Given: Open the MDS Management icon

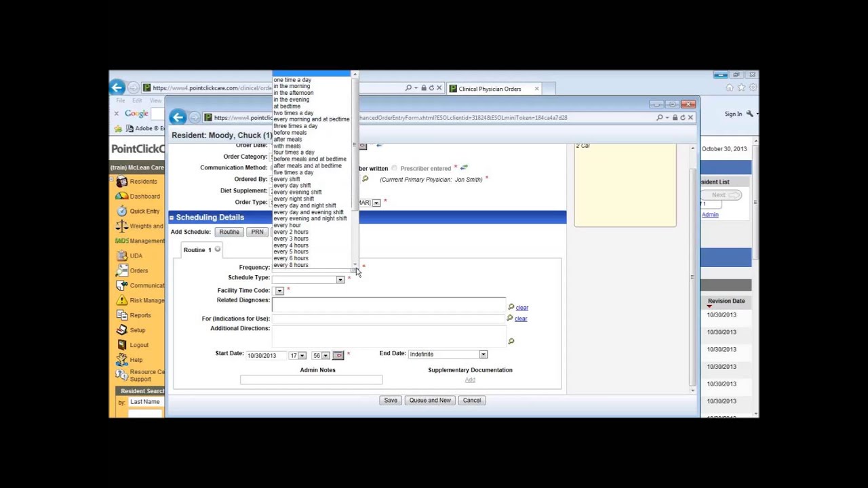Looking at the screenshot, I should pyautogui.click(x=121, y=241).
